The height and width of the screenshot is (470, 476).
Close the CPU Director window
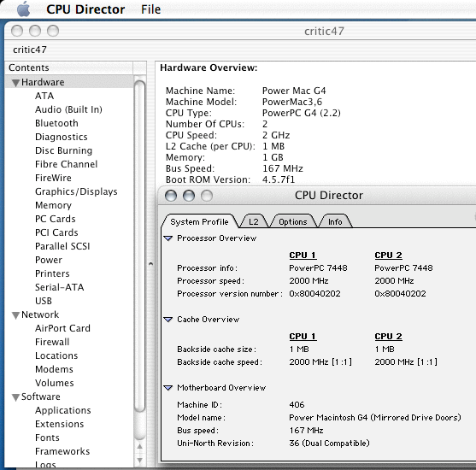point(171,196)
